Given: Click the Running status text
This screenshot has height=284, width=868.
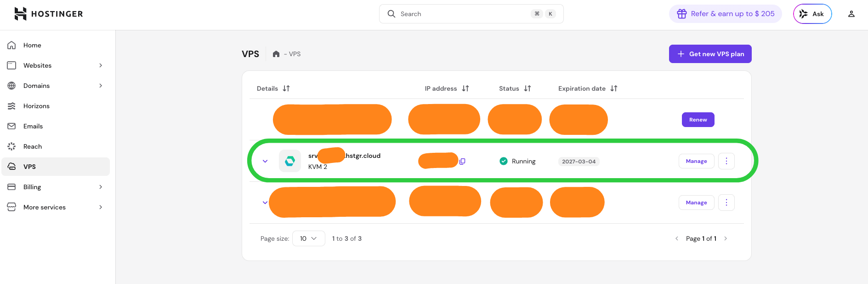Looking at the screenshot, I should coord(523,161).
